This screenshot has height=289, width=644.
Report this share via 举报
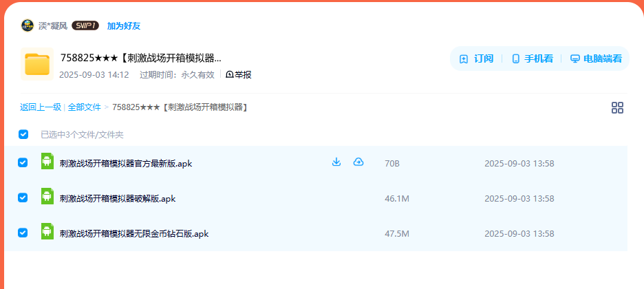click(x=239, y=75)
